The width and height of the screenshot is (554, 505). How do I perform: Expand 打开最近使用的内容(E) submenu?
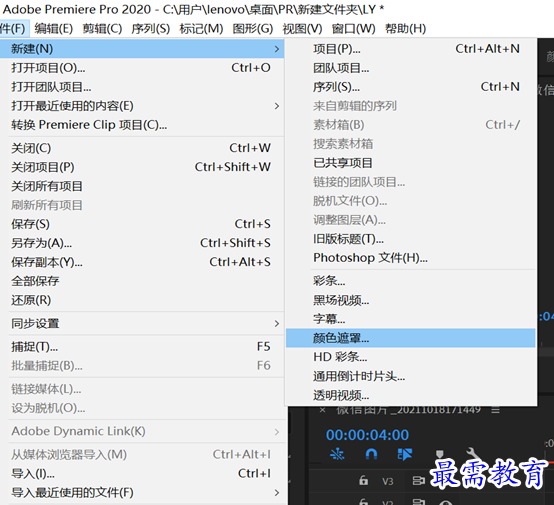(277, 106)
